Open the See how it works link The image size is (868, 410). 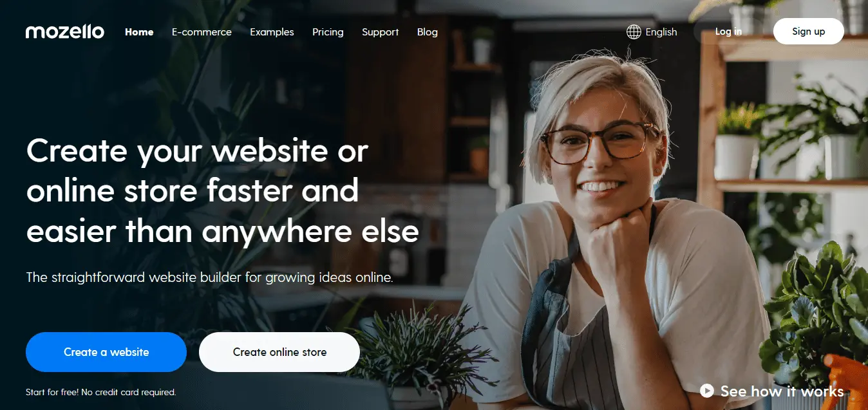tap(771, 391)
